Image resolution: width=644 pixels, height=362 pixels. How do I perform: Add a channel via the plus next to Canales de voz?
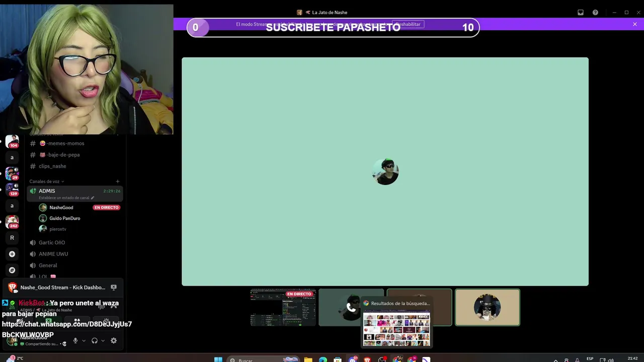[118, 182]
